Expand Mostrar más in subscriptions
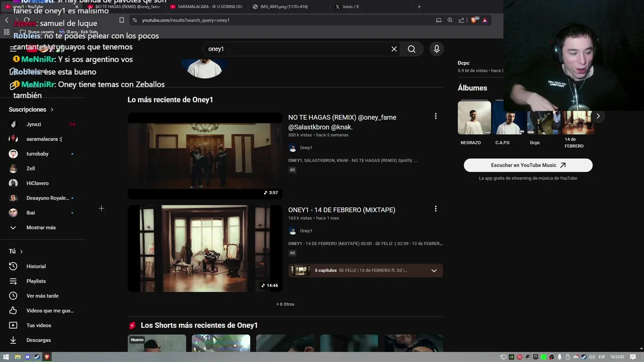The height and width of the screenshot is (362, 644). coord(40,228)
